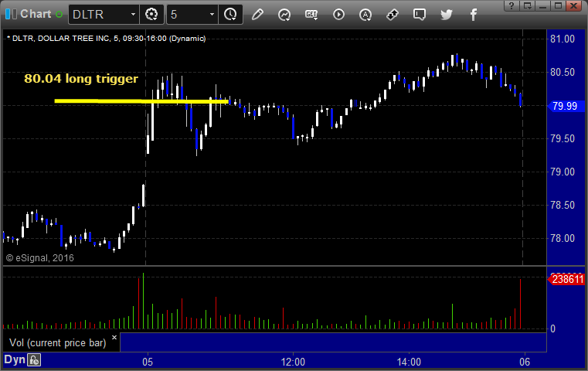
Task: Click the play replay mode icon
Action: pyautogui.click(x=338, y=15)
